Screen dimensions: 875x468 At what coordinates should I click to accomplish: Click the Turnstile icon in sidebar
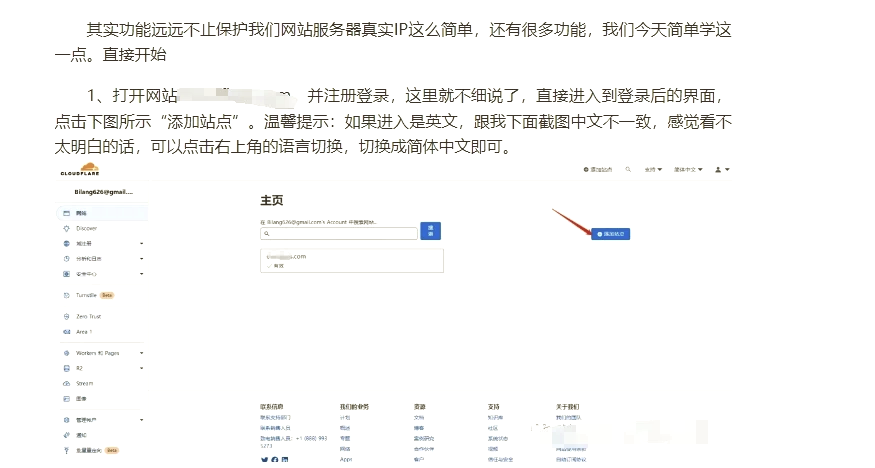66,295
